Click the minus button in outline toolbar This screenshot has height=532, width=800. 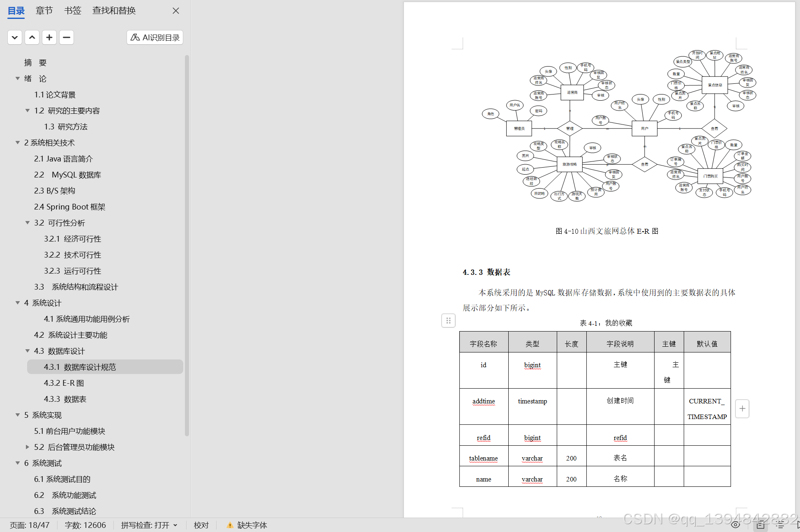click(67, 37)
